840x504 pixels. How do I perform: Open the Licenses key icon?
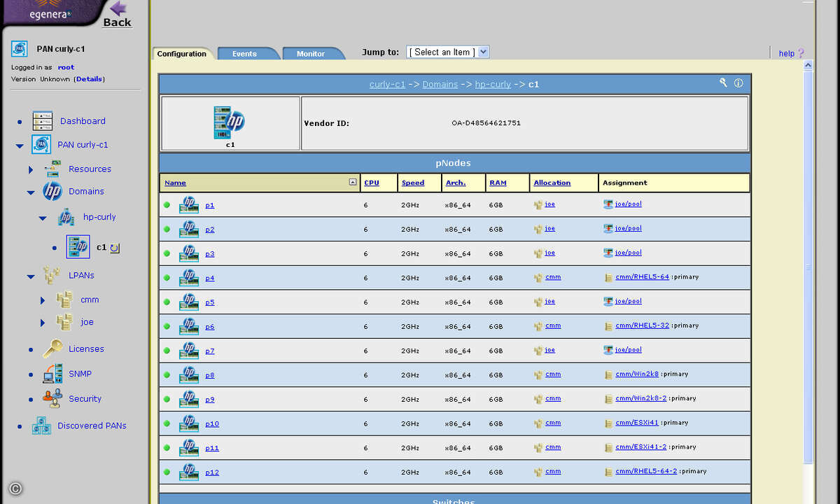tap(52, 349)
